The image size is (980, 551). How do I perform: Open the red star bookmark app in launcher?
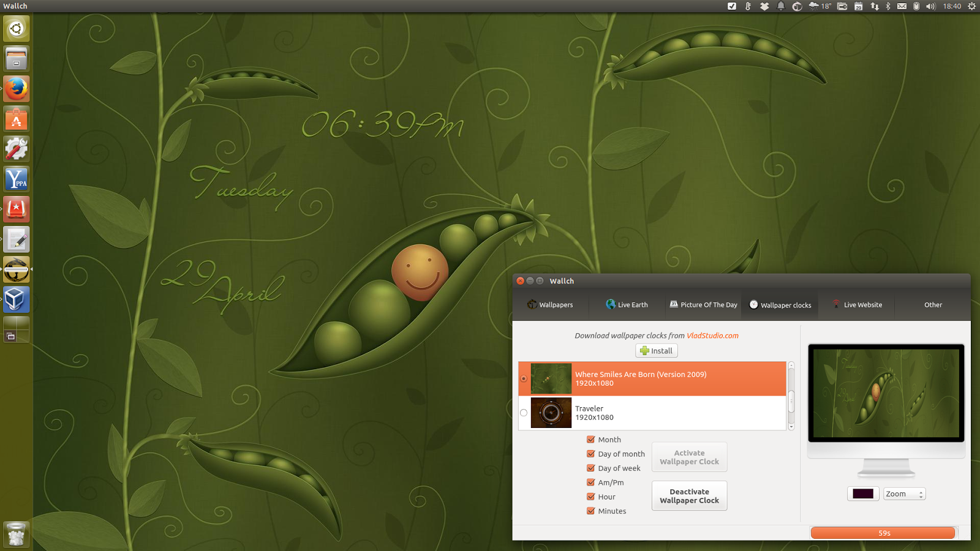pos(17,209)
